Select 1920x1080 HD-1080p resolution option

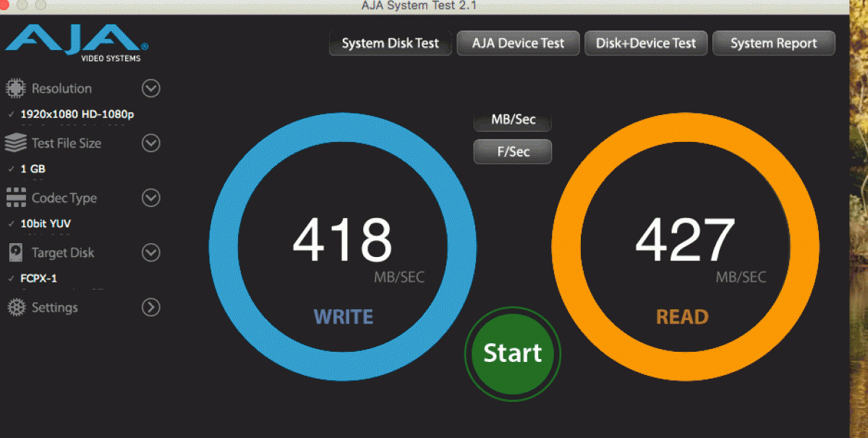(77, 114)
